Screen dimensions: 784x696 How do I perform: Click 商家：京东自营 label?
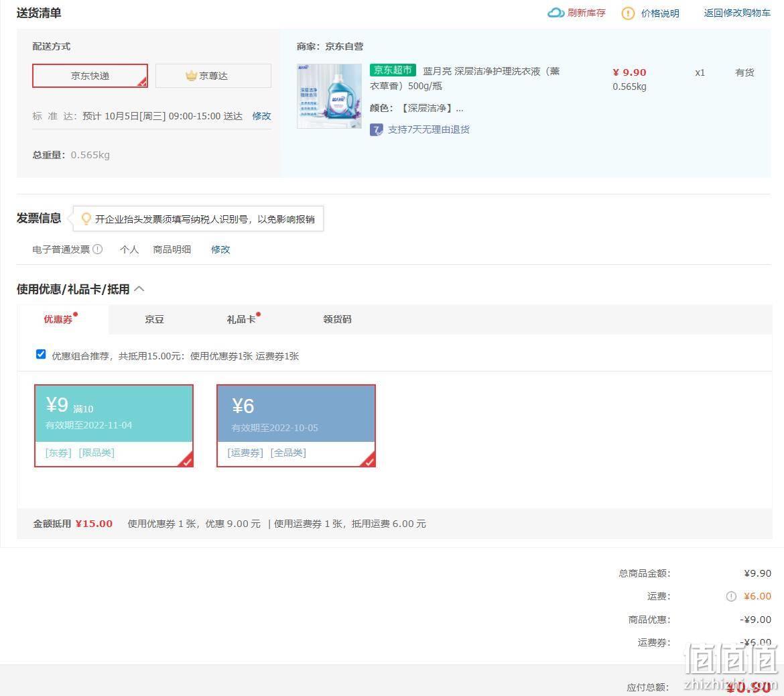coord(330,46)
